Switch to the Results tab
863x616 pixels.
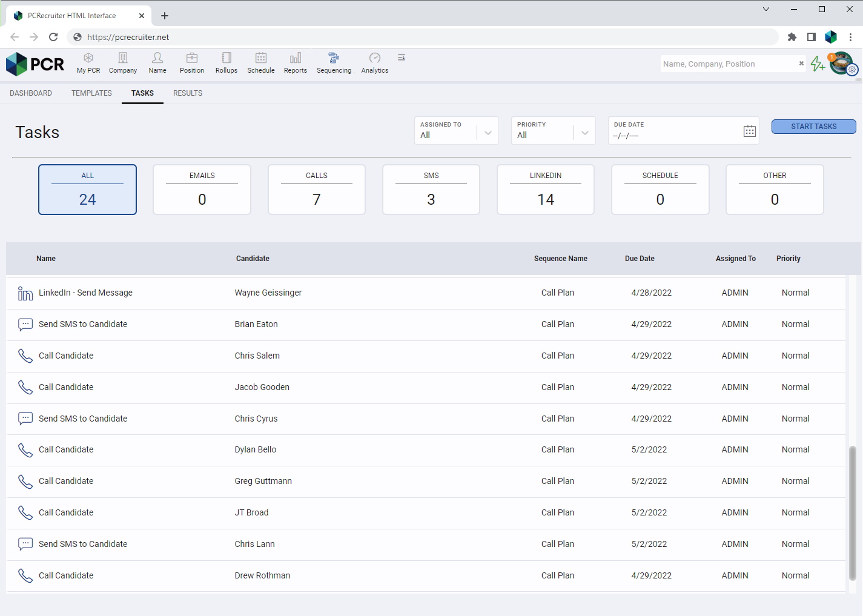pos(188,93)
